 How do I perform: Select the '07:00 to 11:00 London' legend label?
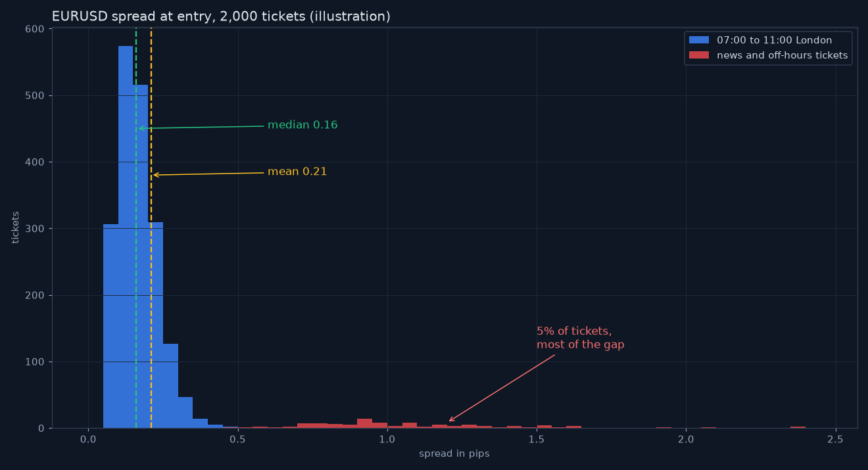coord(774,40)
